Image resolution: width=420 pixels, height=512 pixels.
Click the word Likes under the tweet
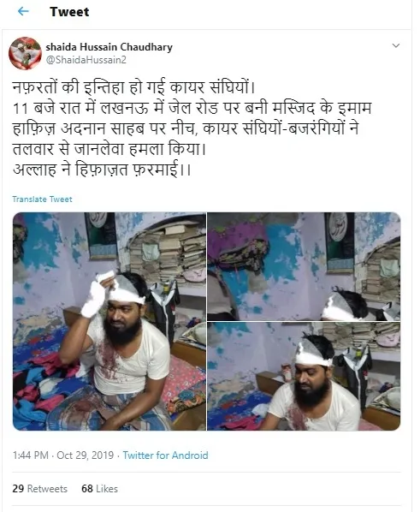click(107, 489)
